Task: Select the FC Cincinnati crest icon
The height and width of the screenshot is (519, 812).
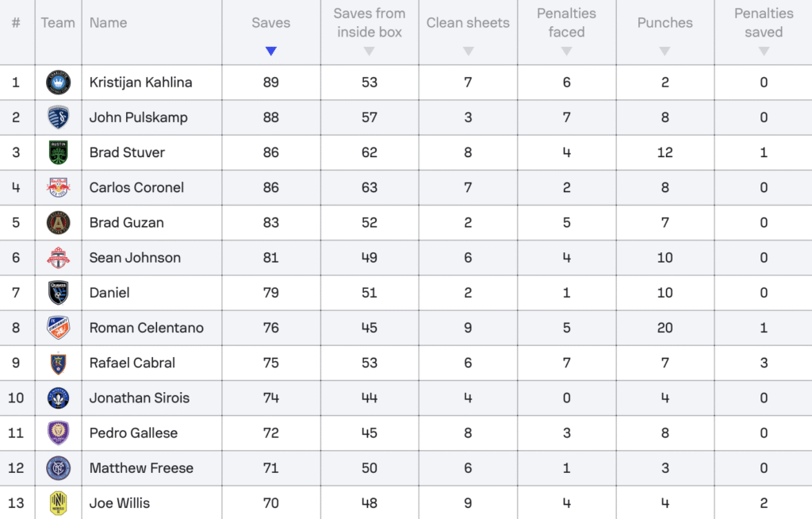Action: (x=58, y=328)
